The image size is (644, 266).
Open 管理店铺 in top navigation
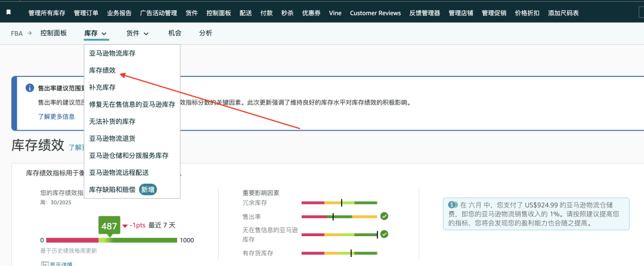(461, 13)
